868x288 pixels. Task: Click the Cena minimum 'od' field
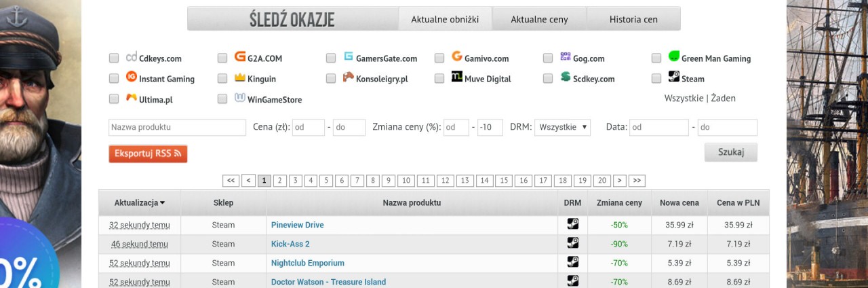tap(309, 127)
